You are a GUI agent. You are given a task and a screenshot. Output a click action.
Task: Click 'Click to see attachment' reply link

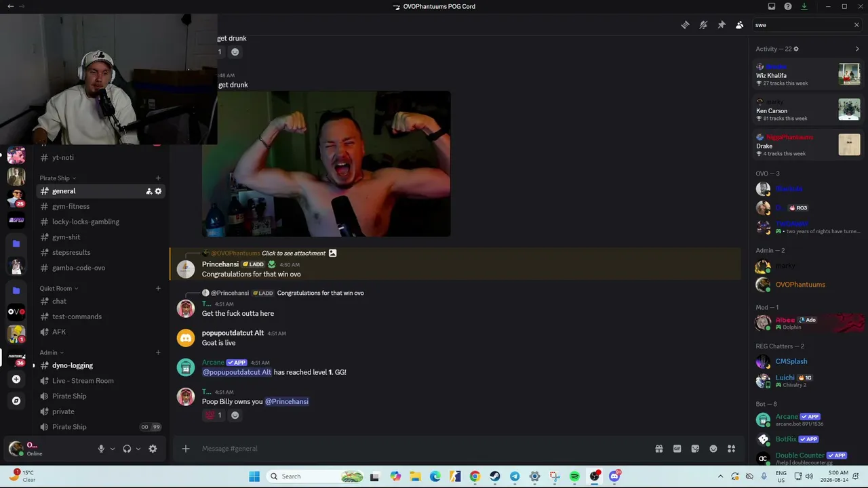coord(294,253)
